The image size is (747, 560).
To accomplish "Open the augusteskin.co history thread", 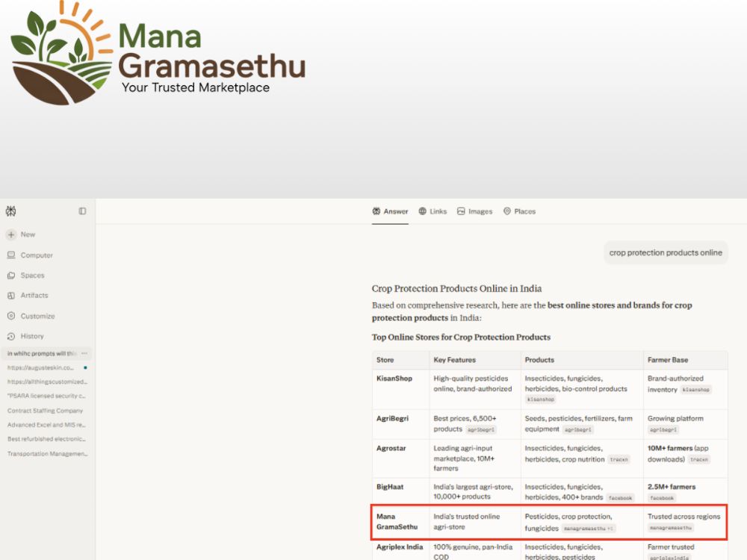I will point(40,367).
